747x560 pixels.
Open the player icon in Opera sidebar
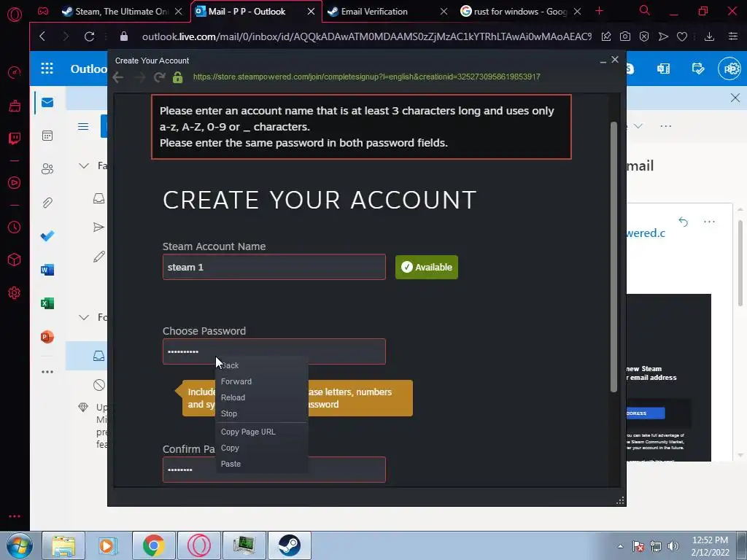click(15, 183)
